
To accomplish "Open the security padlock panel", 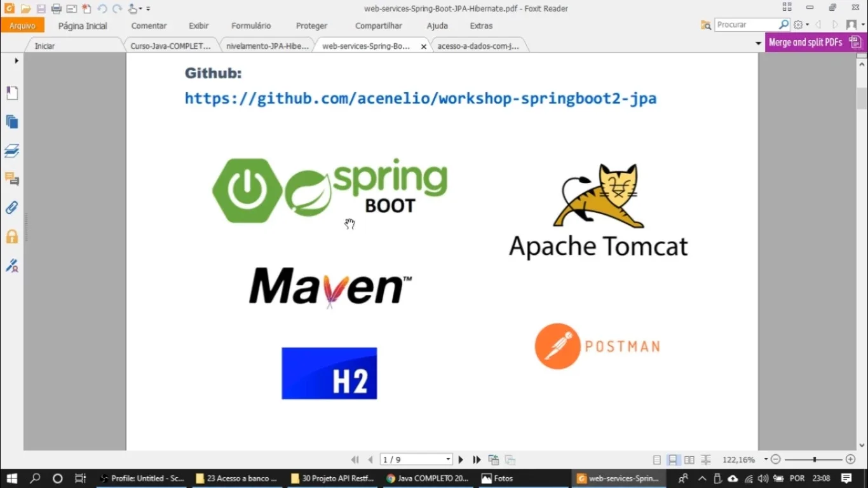I will click(x=12, y=237).
